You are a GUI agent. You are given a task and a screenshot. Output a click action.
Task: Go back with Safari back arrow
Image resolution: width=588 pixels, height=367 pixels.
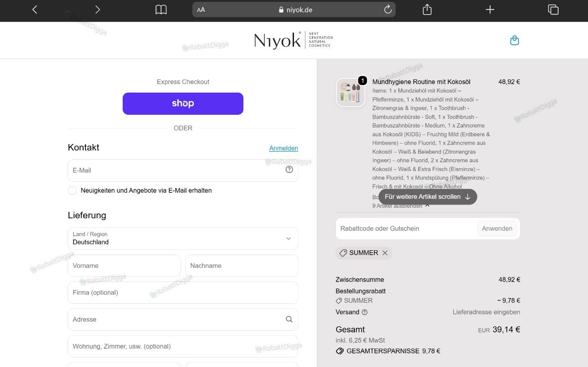(x=35, y=9)
